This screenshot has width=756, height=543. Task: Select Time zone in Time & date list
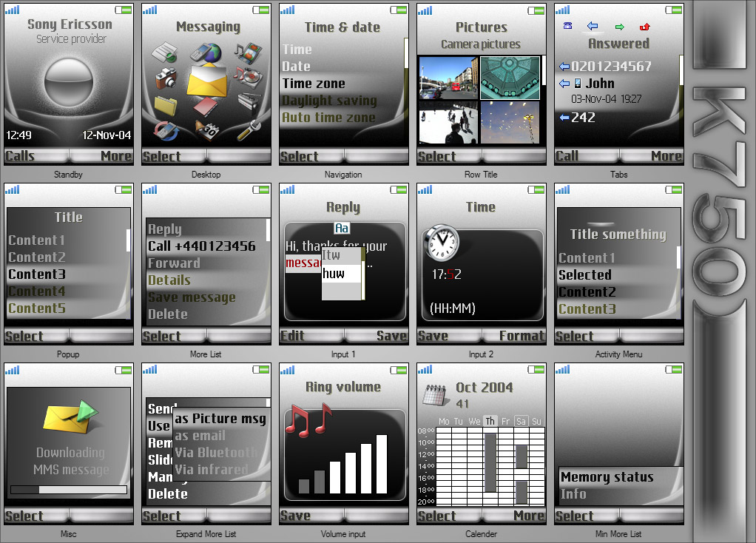(341, 84)
